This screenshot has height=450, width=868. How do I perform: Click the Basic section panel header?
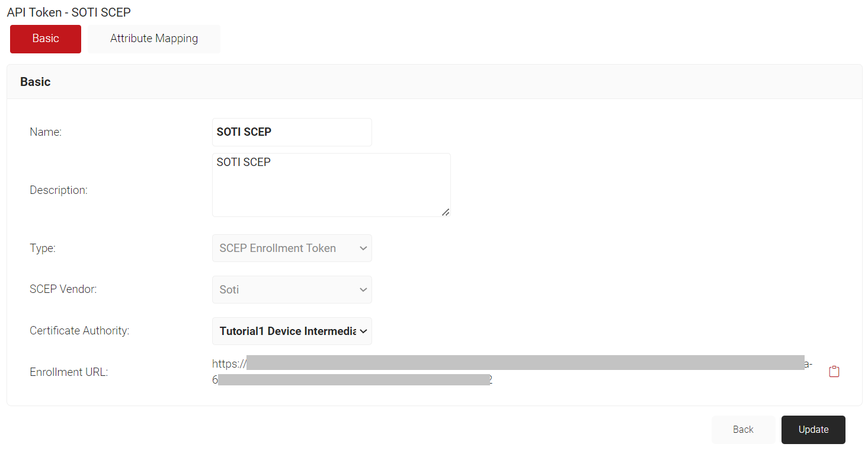click(434, 82)
